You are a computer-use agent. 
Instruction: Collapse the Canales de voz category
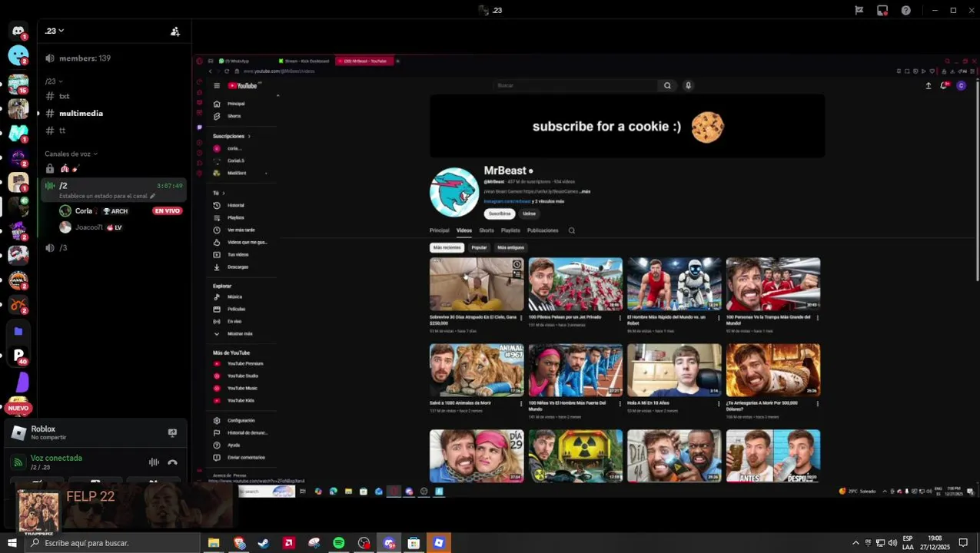(71, 154)
